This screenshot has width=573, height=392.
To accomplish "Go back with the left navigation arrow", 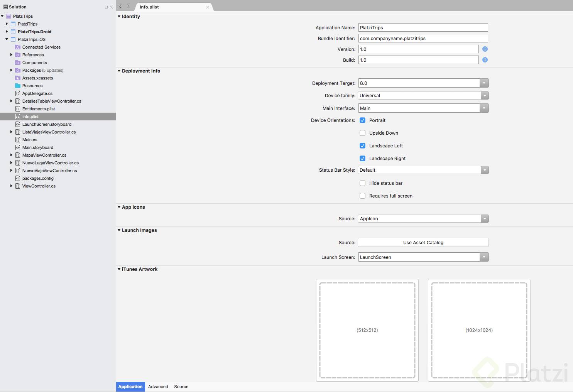I will click(120, 7).
